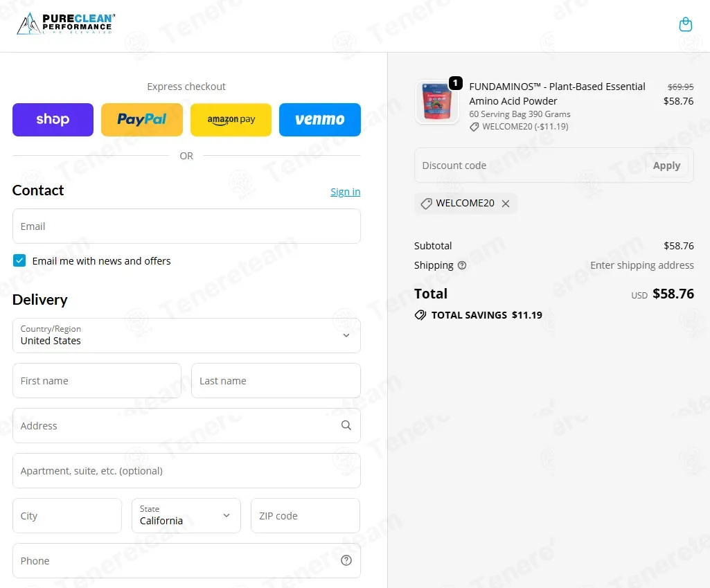This screenshot has height=588, width=710.
Task: Focus the ZIP code field
Action: pos(305,515)
